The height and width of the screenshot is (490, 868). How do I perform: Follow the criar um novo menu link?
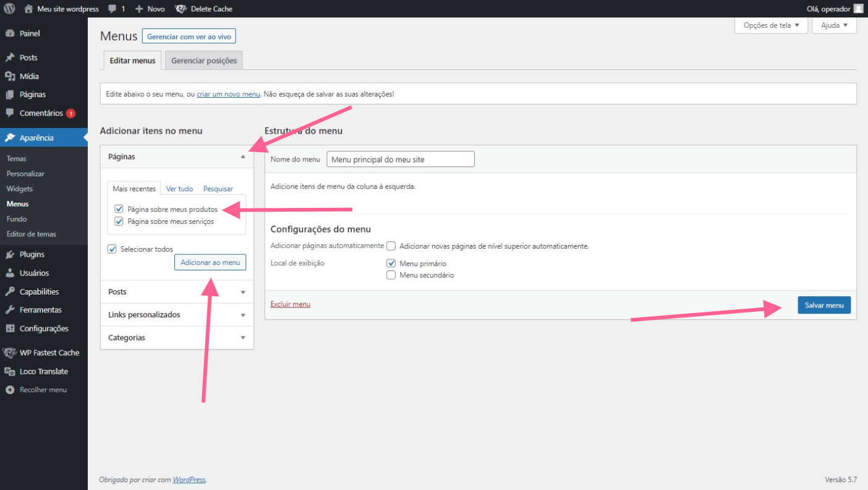228,94
